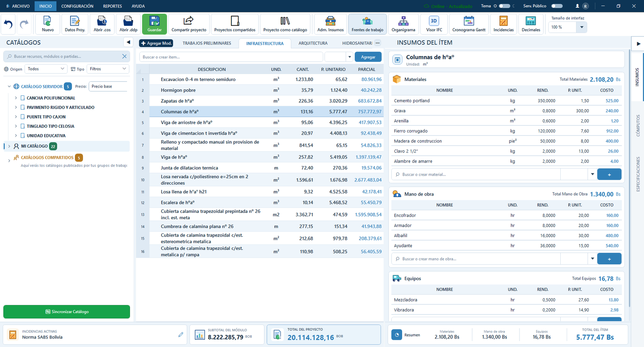Open a .ddp file with Abrir .ddp
The height and width of the screenshot is (347, 644).
[x=128, y=24]
